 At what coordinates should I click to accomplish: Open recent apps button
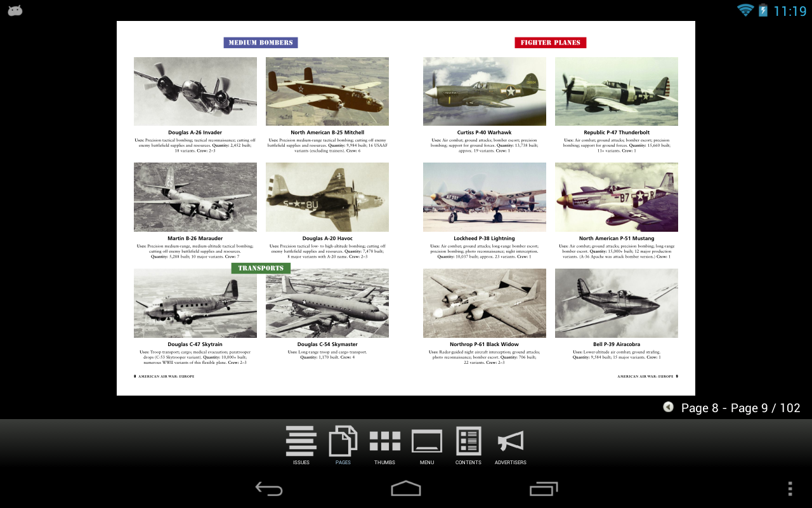point(544,488)
